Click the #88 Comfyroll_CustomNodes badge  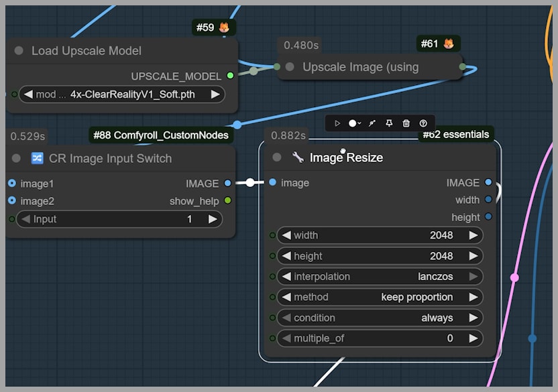tap(161, 135)
